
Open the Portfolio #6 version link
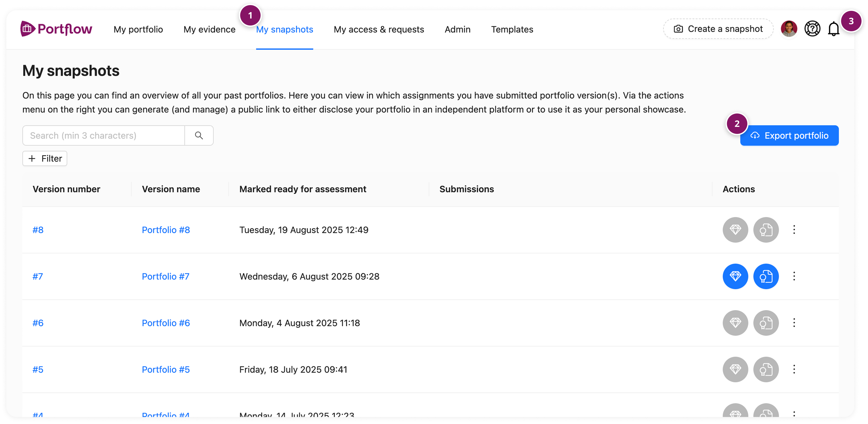click(166, 323)
